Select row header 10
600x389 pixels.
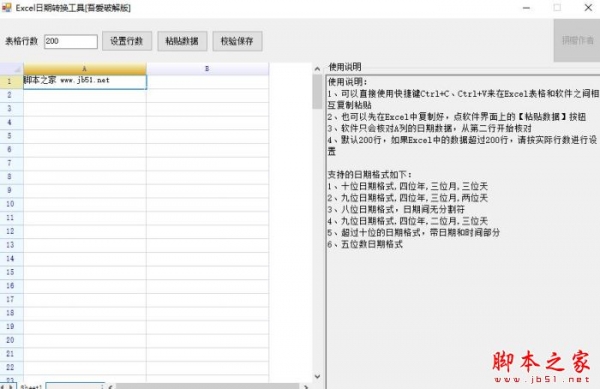pyautogui.click(x=11, y=204)
